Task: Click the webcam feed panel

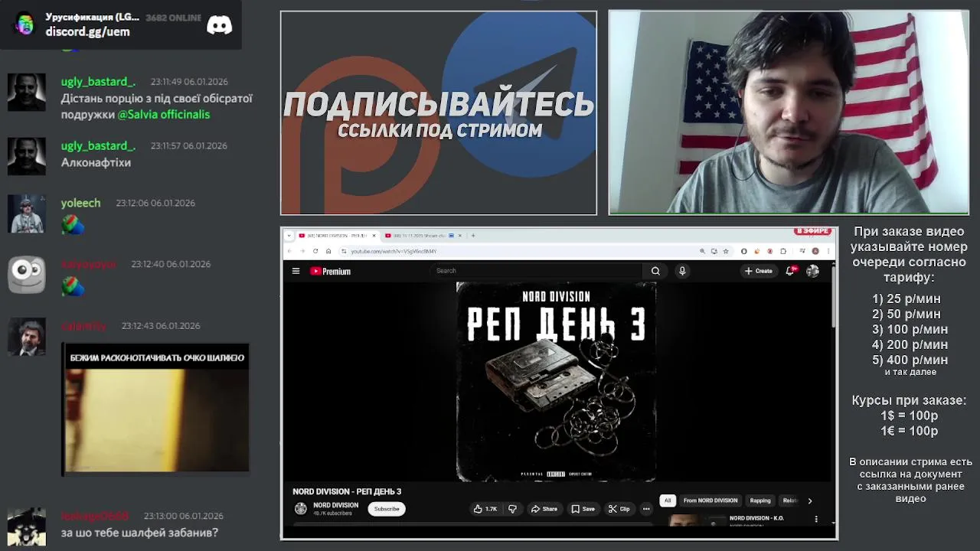Action: coord(789,112)
